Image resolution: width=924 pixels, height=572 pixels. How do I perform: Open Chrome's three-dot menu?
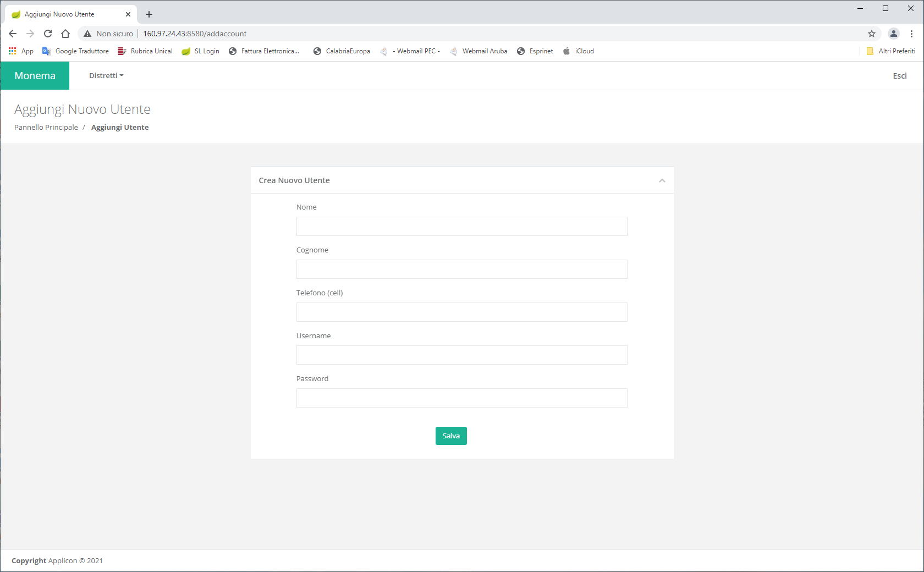[911, 34]
